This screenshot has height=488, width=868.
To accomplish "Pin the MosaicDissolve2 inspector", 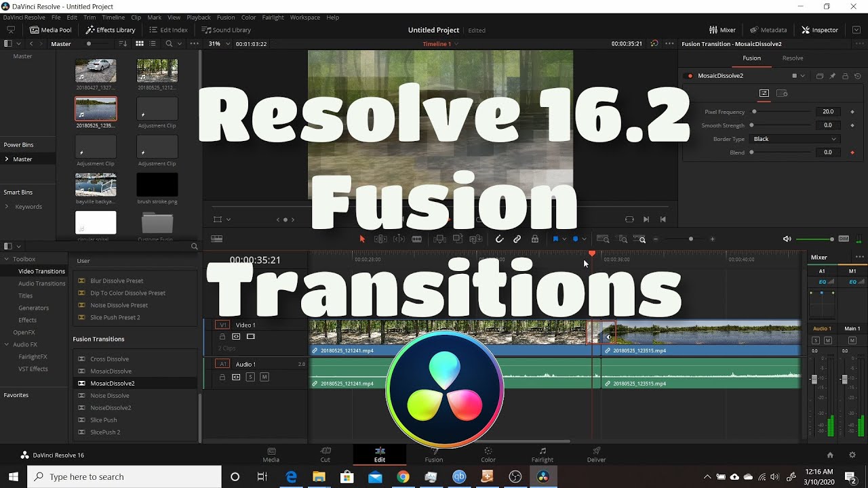I will tap(832, 76).
